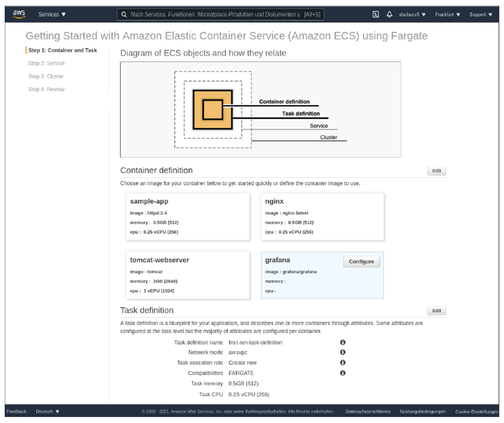Image resolution: width=504 pixels, height=423 pixels.
Task: Open the docbucv3 account menu
Action: point(412,14)
